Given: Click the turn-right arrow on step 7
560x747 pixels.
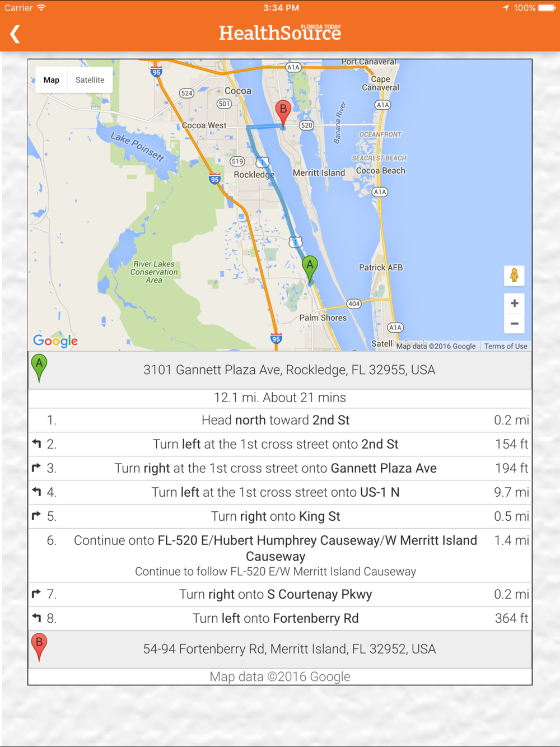Looking at the screenshot, I should pyautogui.click(x=37, y=594).
